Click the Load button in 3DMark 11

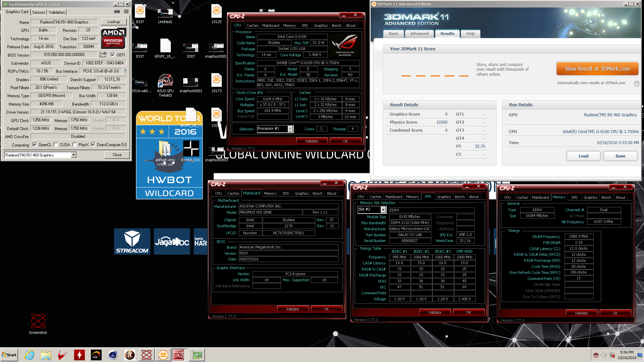[583, 156]
